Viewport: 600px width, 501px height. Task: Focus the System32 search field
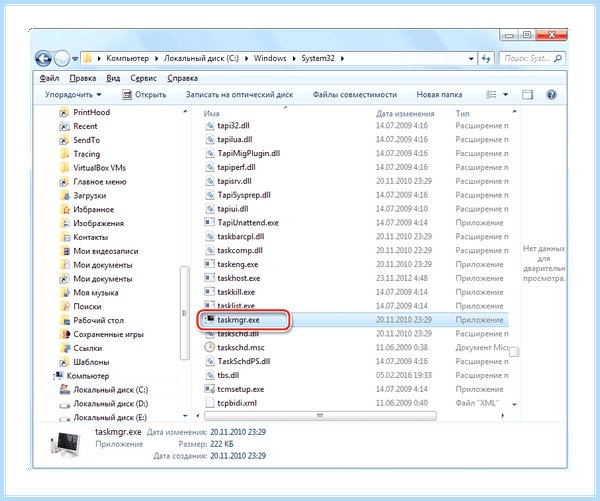[x=532, y=59]
